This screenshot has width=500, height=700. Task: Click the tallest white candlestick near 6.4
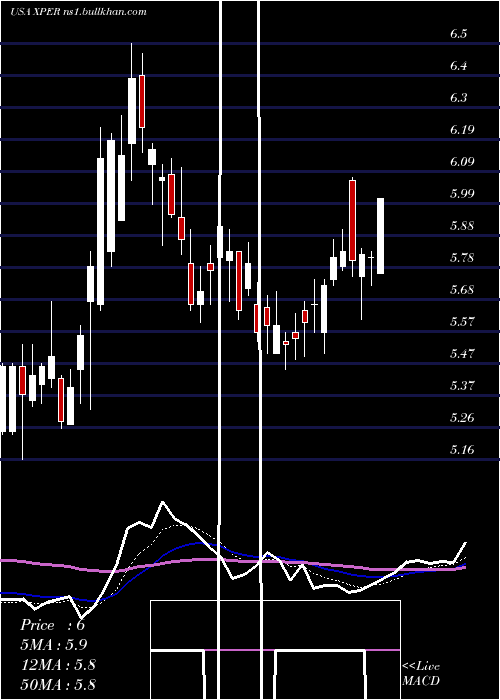pos(132,111)
